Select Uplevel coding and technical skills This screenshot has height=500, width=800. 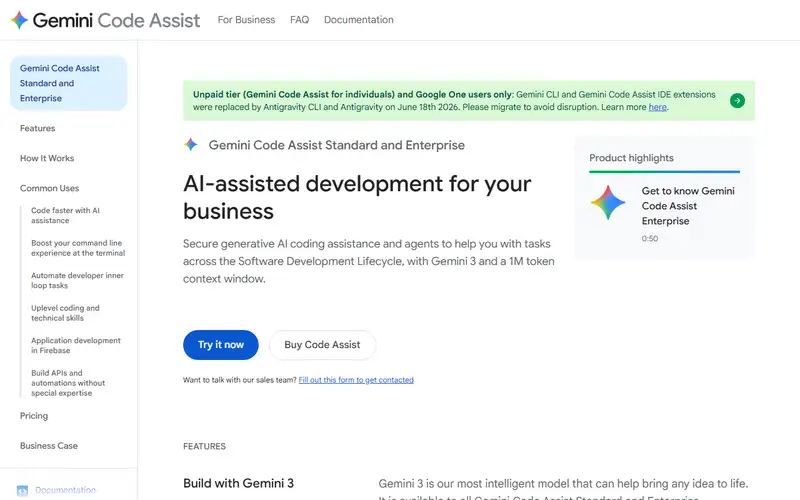[x=65, y=313]
